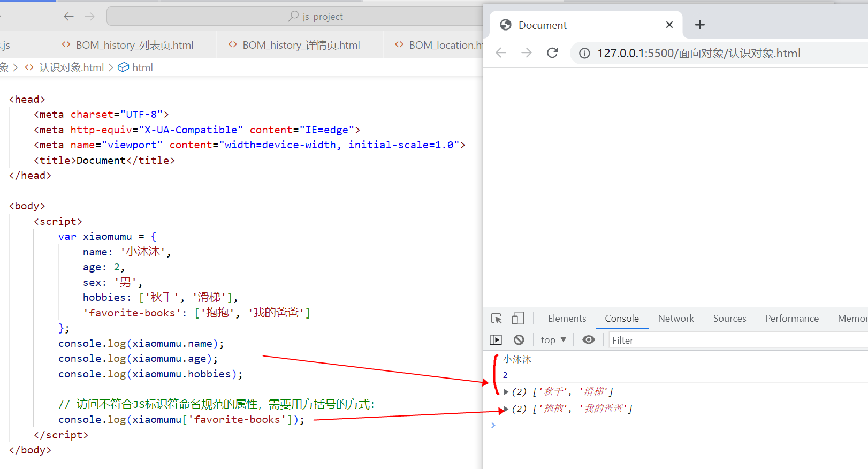The image size is (868, 469).
Task: Click the HTML file icon on BOM_location tab
Action: (x=399, y=44)
